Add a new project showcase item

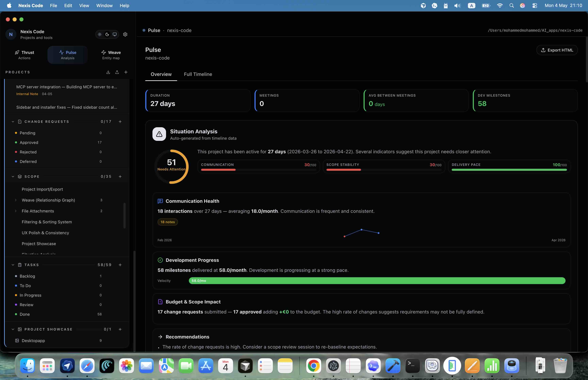120,329
